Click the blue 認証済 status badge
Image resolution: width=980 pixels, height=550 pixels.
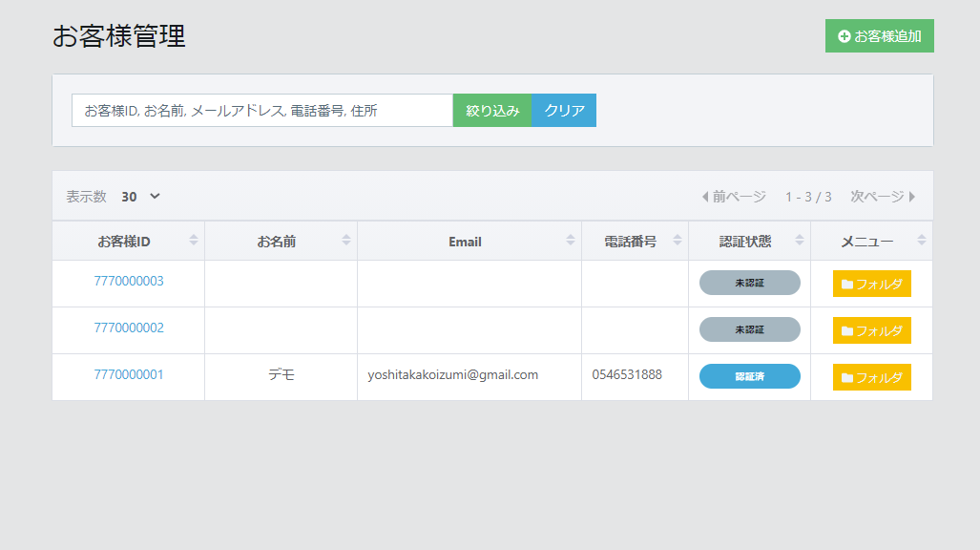(749, 377)
